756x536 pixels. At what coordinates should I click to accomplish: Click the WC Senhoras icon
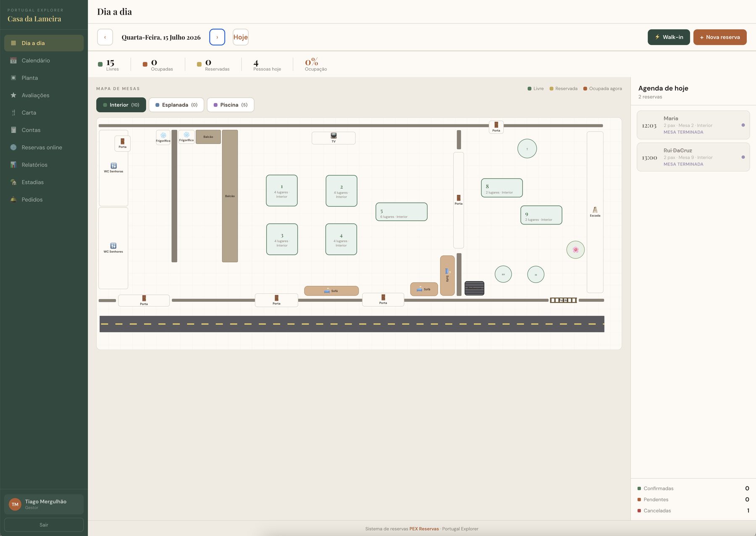tap(113, 166)
